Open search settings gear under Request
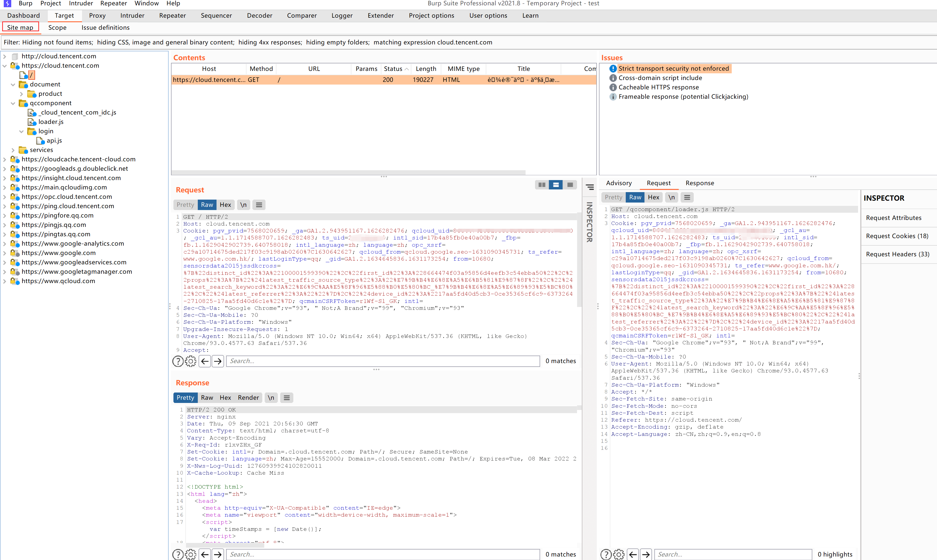 (x=191, y=361)
